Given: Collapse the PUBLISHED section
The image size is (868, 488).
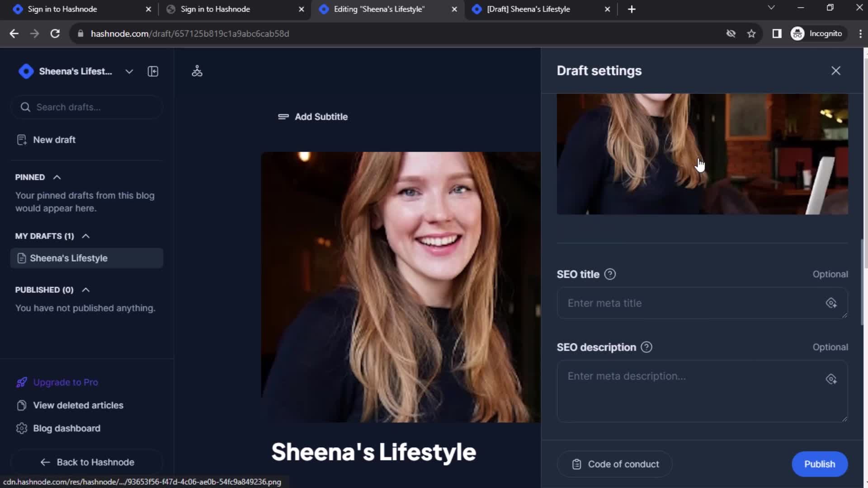Looking at the screenshot, I should tap(85, 290).
